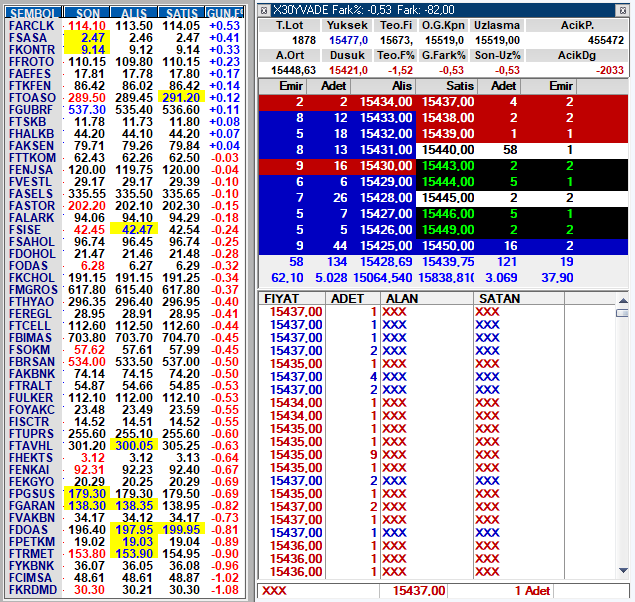This screenshot has width=635, height=602.
Task: Select FKONTR symbol in watchlist
Action: 32,50
